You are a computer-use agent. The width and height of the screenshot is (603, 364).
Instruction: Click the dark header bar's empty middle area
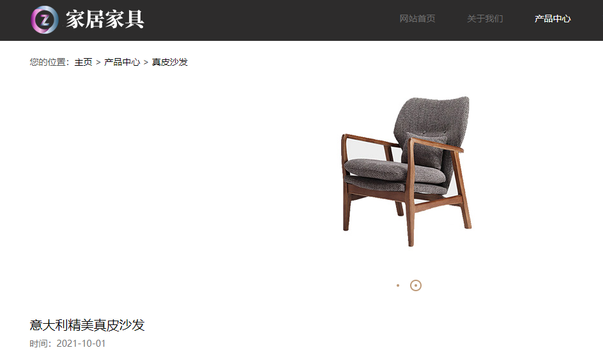[x=269, y=20]
